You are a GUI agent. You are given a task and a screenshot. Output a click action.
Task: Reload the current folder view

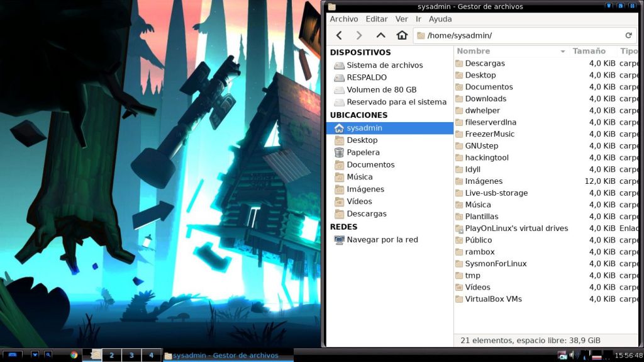click(x=628, y=35)
